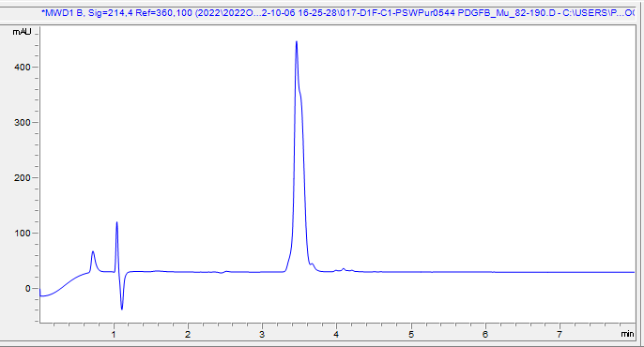Click the main peak apex near 3.5 min
Screen dimensions: 644x347
(x=297, y=42)
